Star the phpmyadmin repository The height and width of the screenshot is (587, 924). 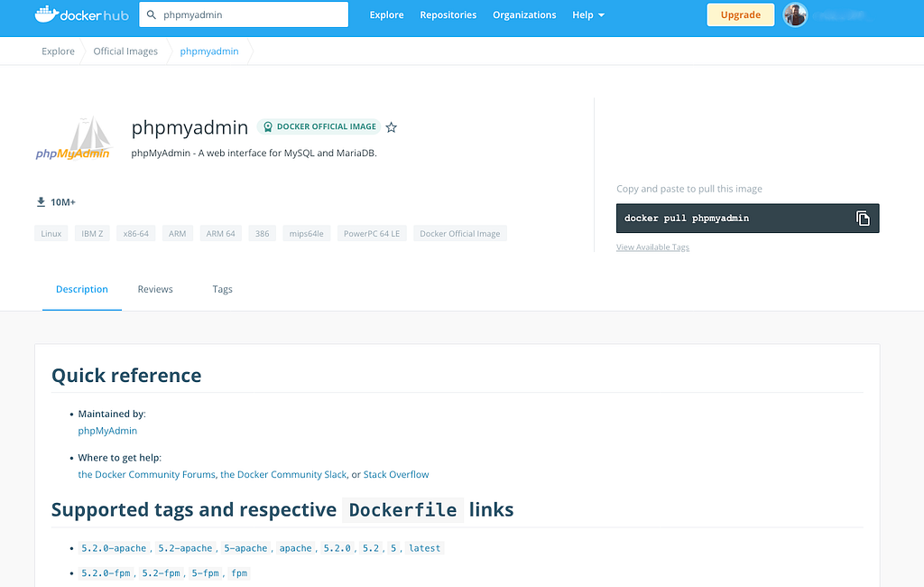coord(392,126)
